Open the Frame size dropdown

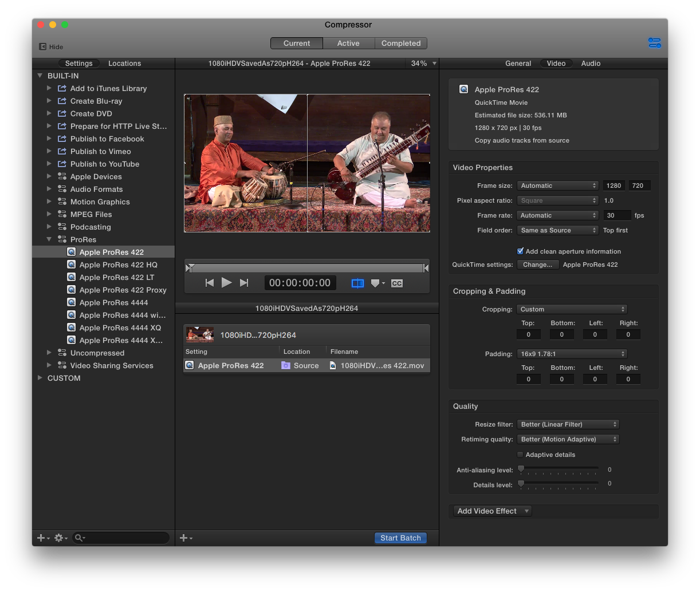pyautogui.click(x=557, y=186)
